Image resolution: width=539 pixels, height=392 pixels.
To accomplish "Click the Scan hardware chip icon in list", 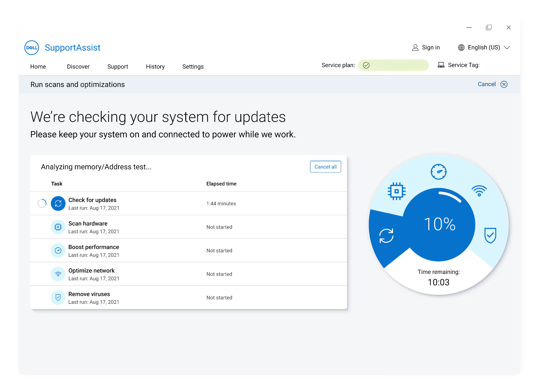I will coord(58,227).
